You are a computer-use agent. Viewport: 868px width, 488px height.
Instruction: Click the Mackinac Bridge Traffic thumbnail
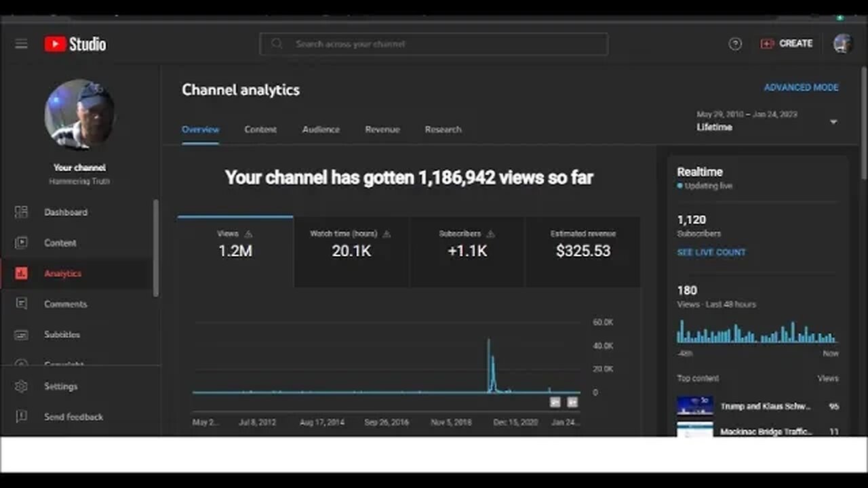point(695,429)
